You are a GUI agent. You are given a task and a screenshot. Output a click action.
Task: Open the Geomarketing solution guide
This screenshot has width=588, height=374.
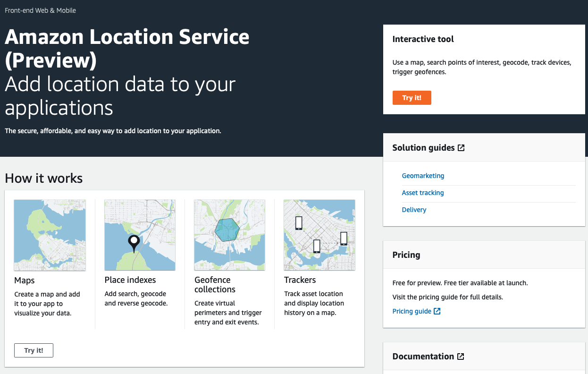[x=423, y=176]
